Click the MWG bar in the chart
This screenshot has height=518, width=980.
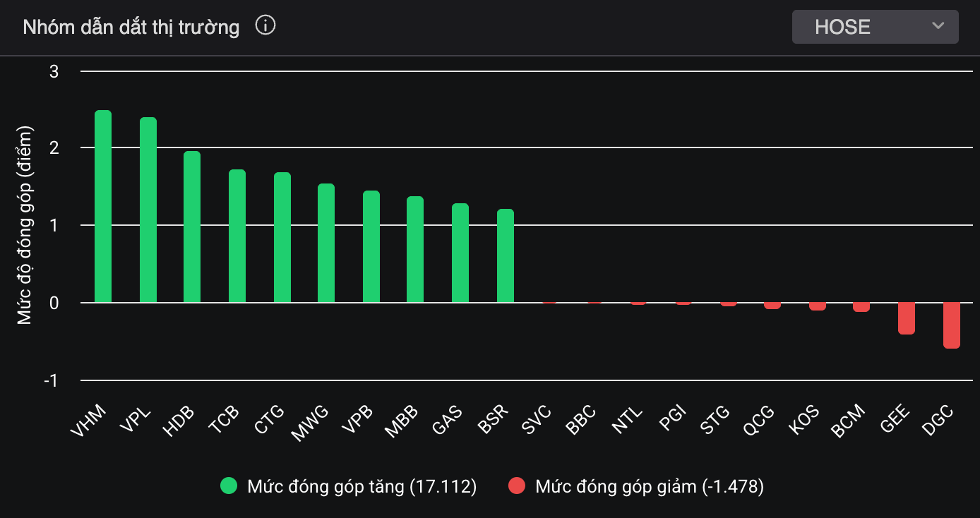tap(326, 243)
